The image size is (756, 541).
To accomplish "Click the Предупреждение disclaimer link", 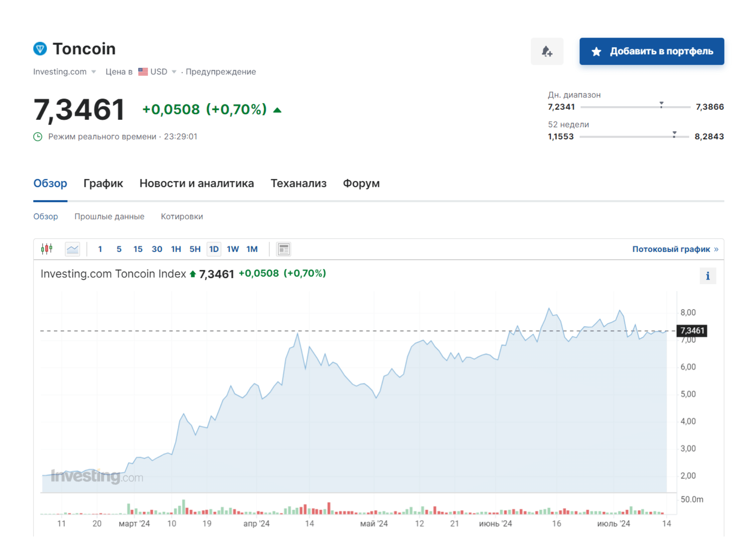I will (x=220, y=71).
